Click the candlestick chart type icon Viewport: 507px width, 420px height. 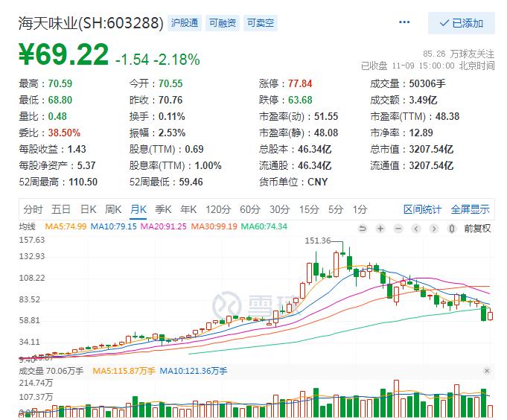[452, 229]
